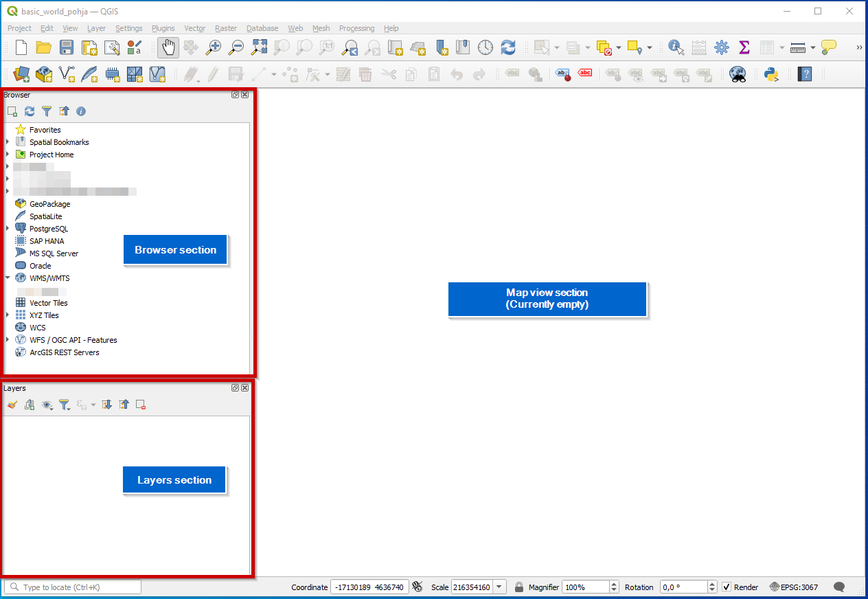Screen dimensions: 868x599
Task: Select the Zoom Out magnifier tool
Action: click(236, 47)
